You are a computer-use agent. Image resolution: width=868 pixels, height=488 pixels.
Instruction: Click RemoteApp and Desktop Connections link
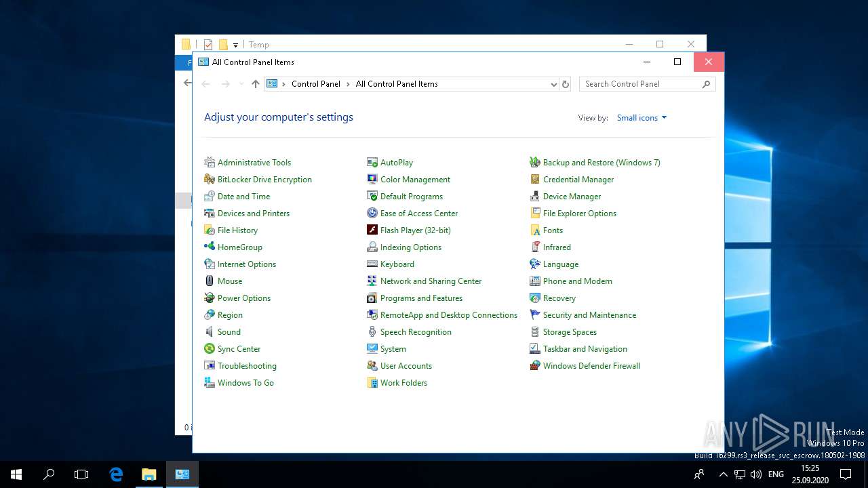449,315
